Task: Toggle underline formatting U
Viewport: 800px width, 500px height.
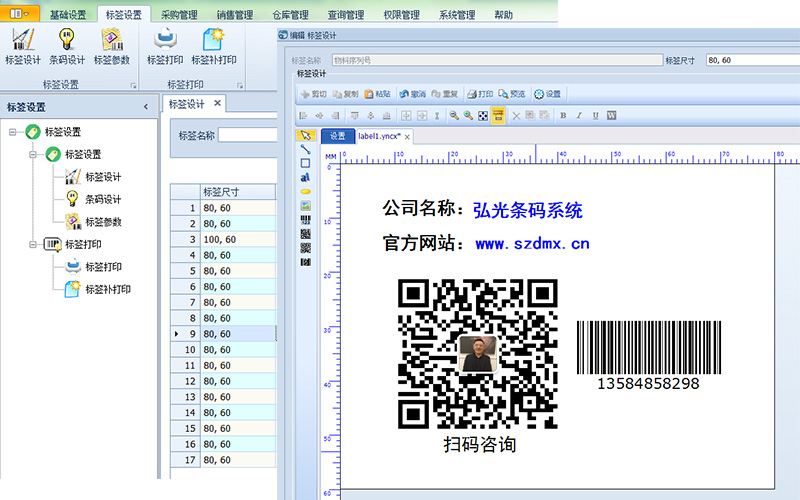Action: point(595,116)
